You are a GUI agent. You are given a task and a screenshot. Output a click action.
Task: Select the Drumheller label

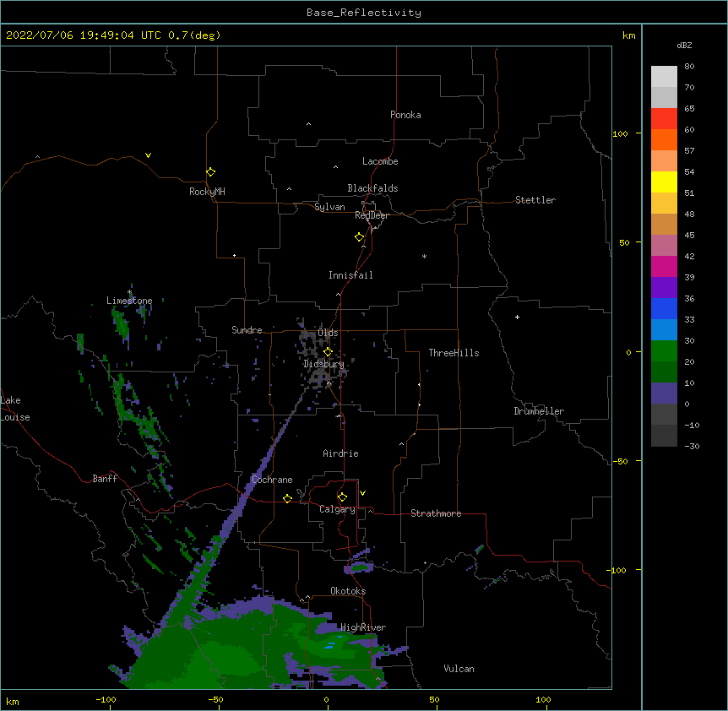pyautogui.click(x=539, y=411)
